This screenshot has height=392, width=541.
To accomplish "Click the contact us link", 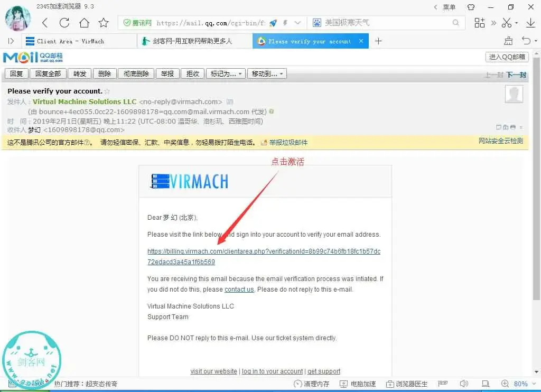I will pyautogui.click(x=239, y=289).
